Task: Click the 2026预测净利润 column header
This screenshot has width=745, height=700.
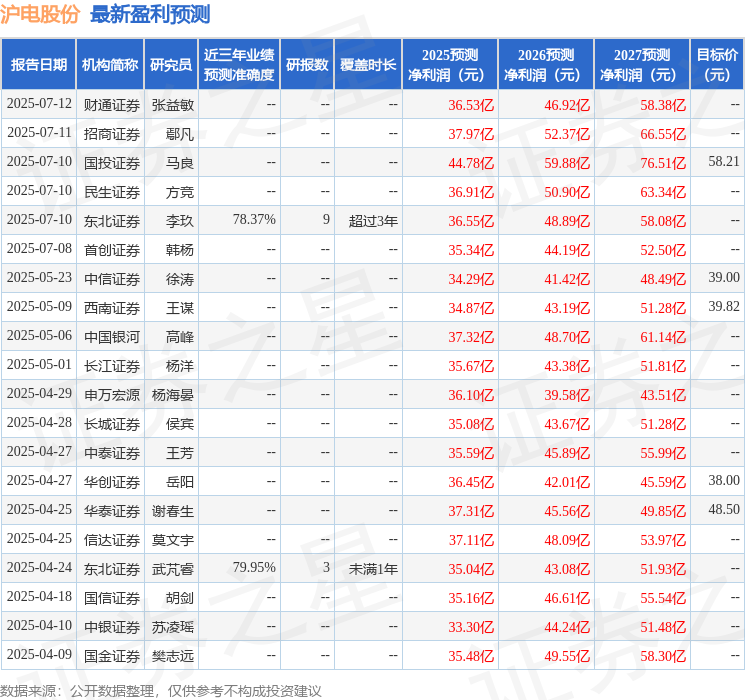Action: pos(546,65)
